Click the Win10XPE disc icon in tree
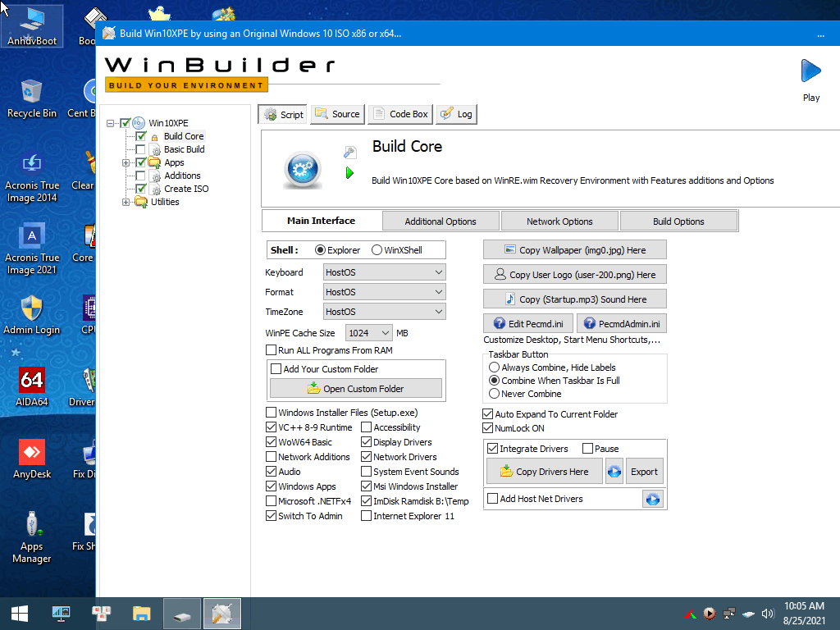This screenshot has height=630, width=840. [x=139, y=123]
